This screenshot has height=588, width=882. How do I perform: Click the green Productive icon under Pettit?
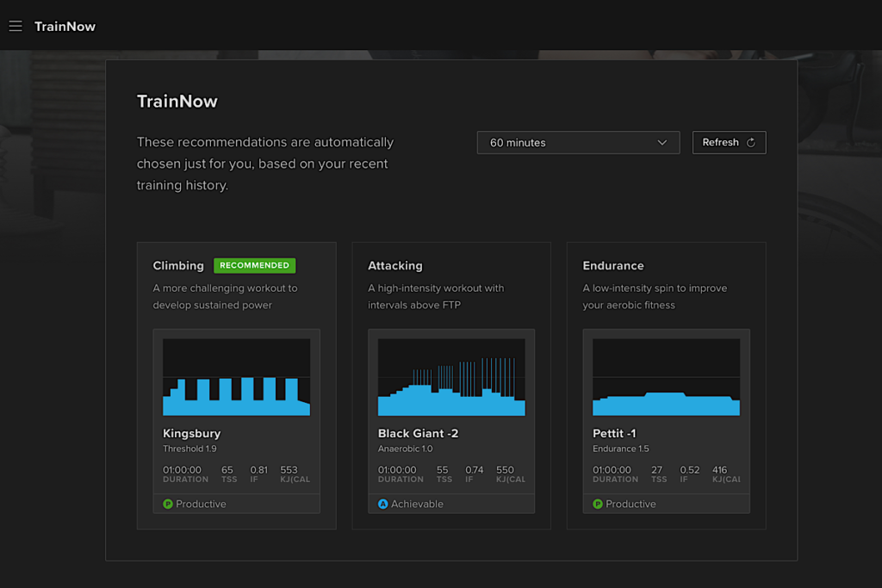click(598, 504)
